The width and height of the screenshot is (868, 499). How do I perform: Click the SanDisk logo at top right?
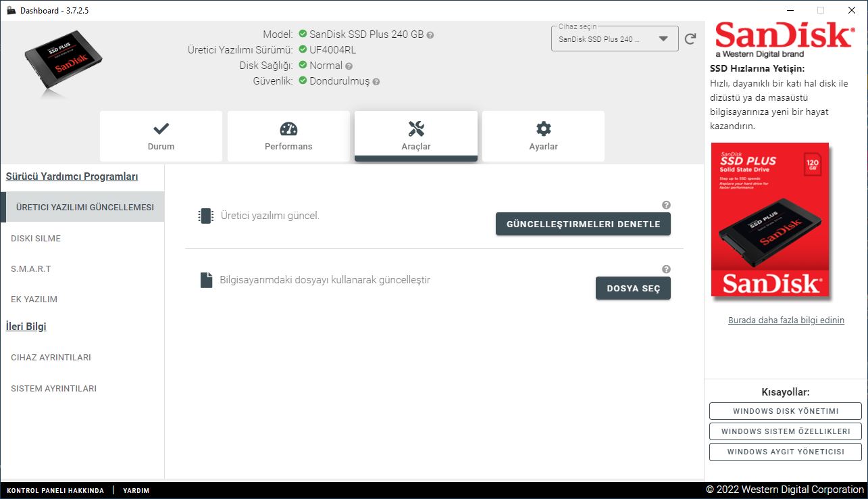(784, 39)
